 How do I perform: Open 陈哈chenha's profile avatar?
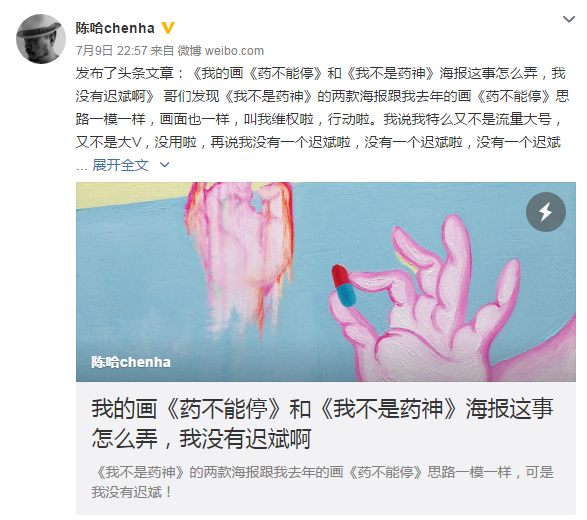point(41,39)
